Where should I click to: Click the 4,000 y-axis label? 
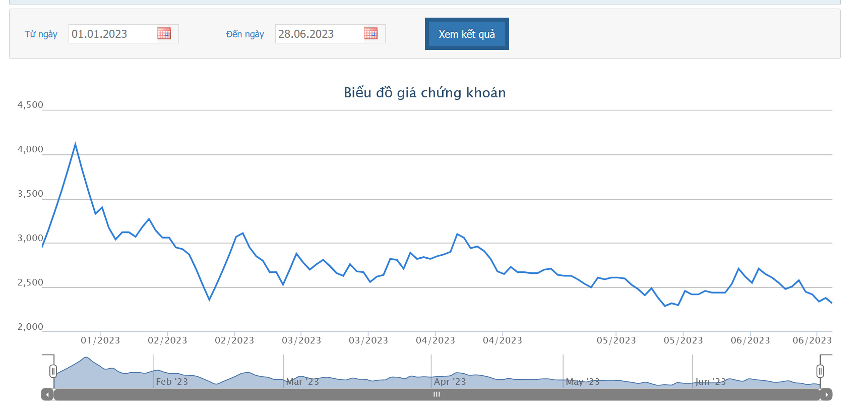pos(30,149)
